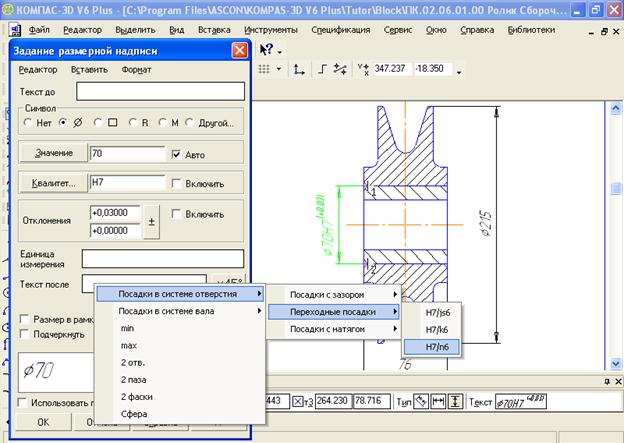The image size is (624, 443).
Task: Open the Формат menu in the dialog
Action: pyautogui.click(x=136, y=70)
